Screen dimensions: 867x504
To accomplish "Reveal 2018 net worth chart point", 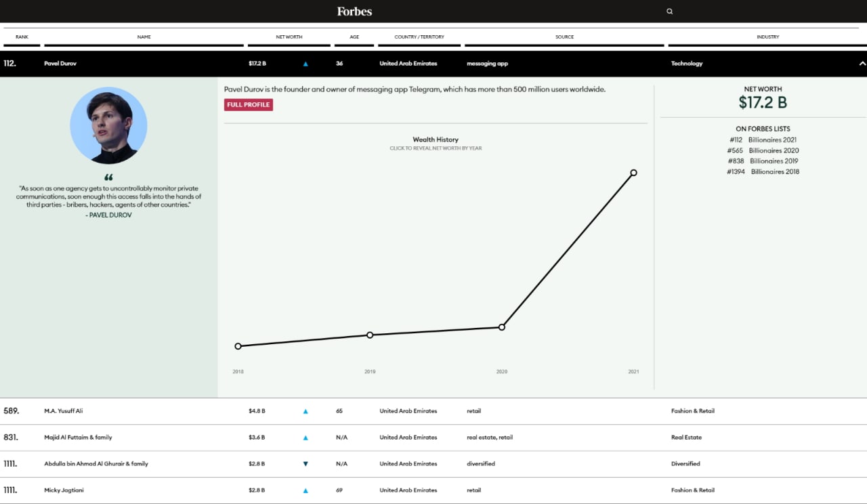I will click(238, 346).
